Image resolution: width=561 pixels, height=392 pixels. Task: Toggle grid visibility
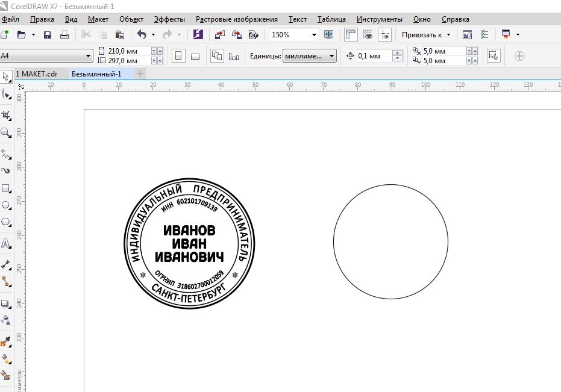pos(368,35)
